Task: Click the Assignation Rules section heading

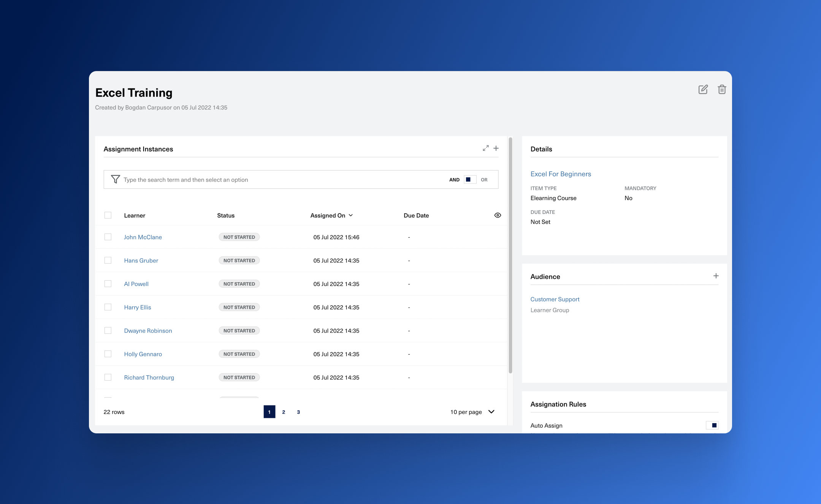Action: click(558, 404)
